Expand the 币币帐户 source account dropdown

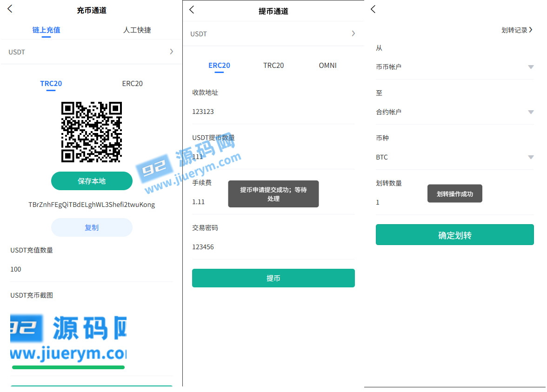454,67
